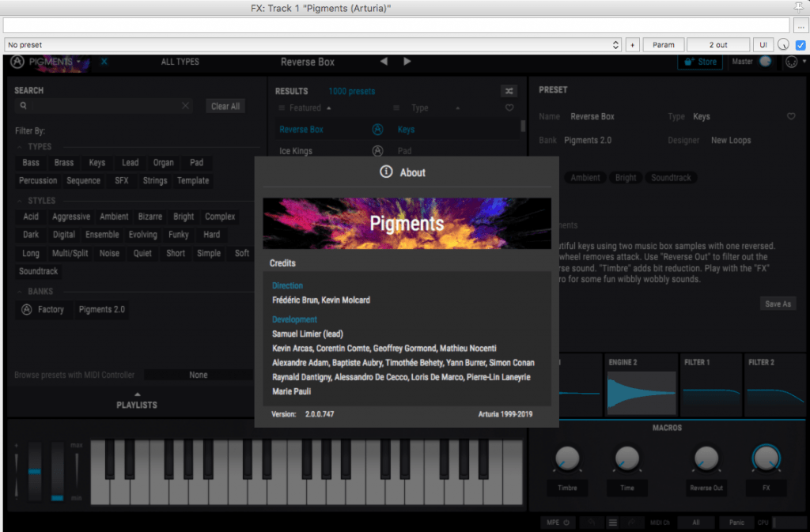Toggle the Factory bank filter
Image resolution: width=810 pixels, height=532 pixels.
click(x=44, y=310)
